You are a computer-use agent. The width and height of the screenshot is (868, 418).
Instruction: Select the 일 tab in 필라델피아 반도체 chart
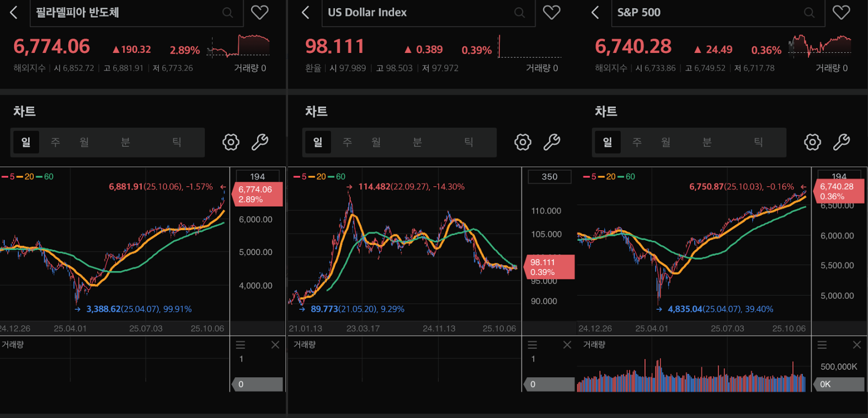[26, 142]
